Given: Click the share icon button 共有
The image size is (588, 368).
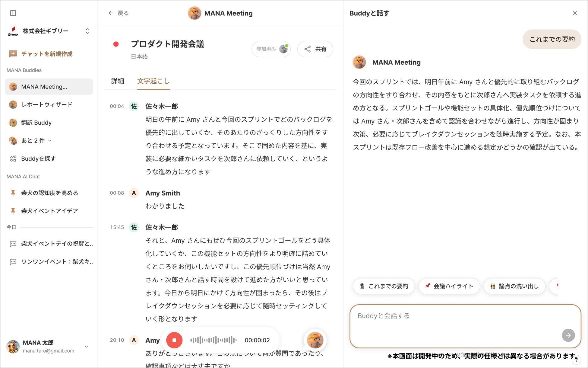Looking at the screenshot, I should coord(315,49).
